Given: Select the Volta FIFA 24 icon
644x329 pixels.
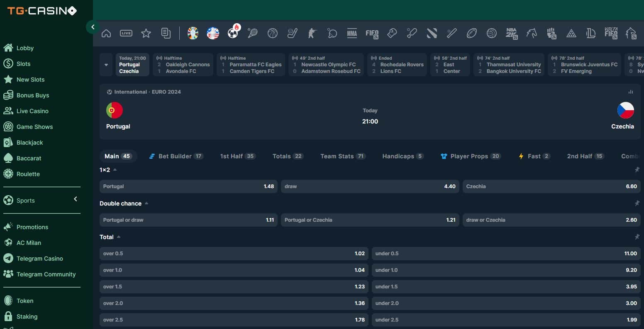Looking at the screenshot, I should (611, 34).
